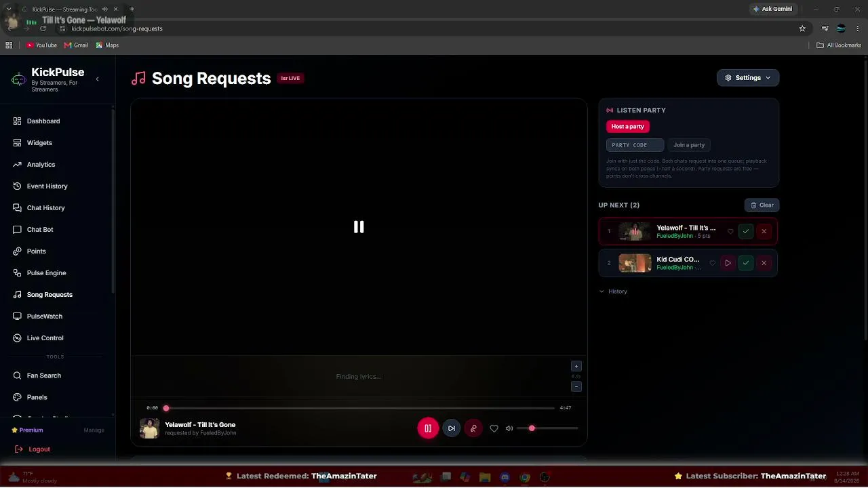Play the Kid Cudi song now
This screenshot has height=488, width=868.
pyautogui.click(x=728, y=263)
